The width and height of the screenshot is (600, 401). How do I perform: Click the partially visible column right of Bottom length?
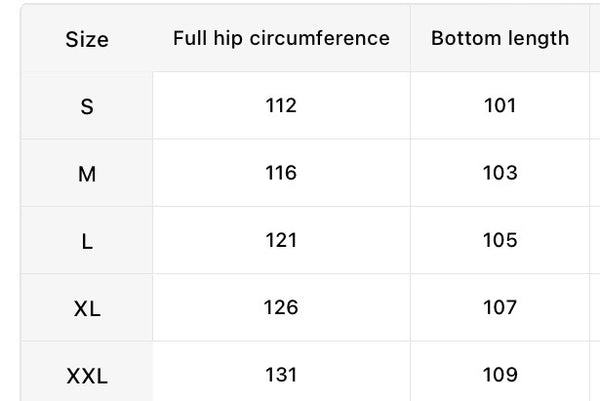coord(595,38)
